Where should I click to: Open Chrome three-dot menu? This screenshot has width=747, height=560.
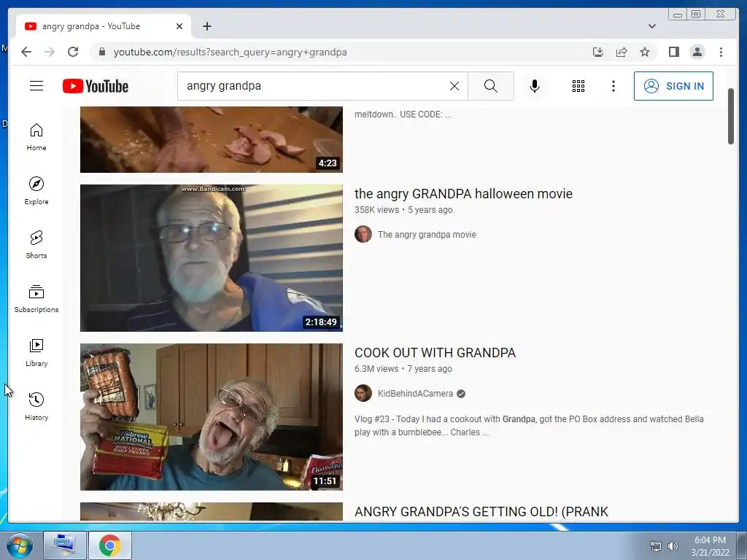pos(721,52)
